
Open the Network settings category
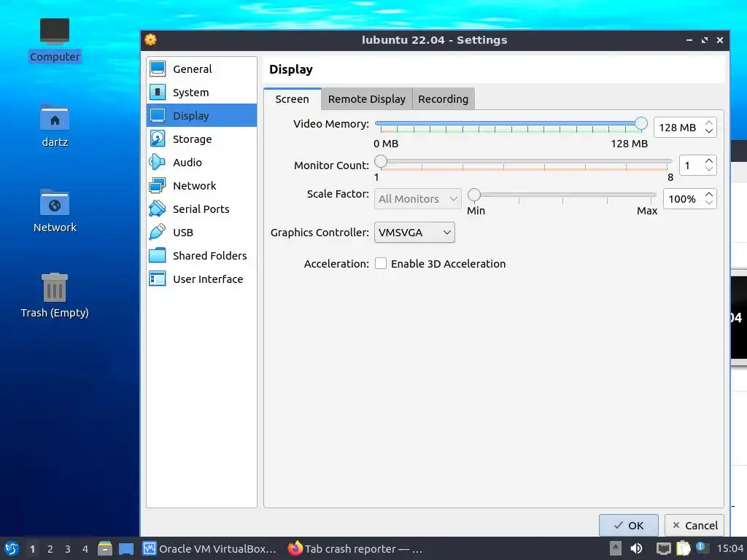(201, 186)
